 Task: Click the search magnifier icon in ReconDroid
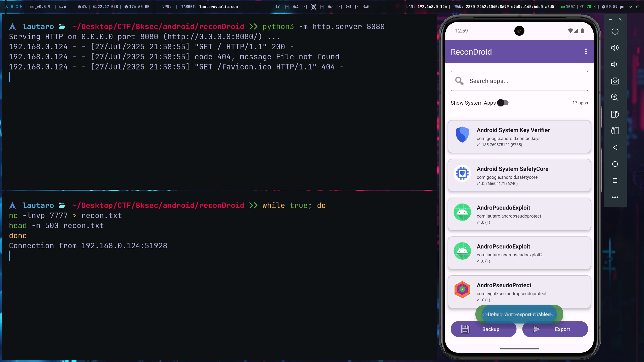tap(459, 81)
